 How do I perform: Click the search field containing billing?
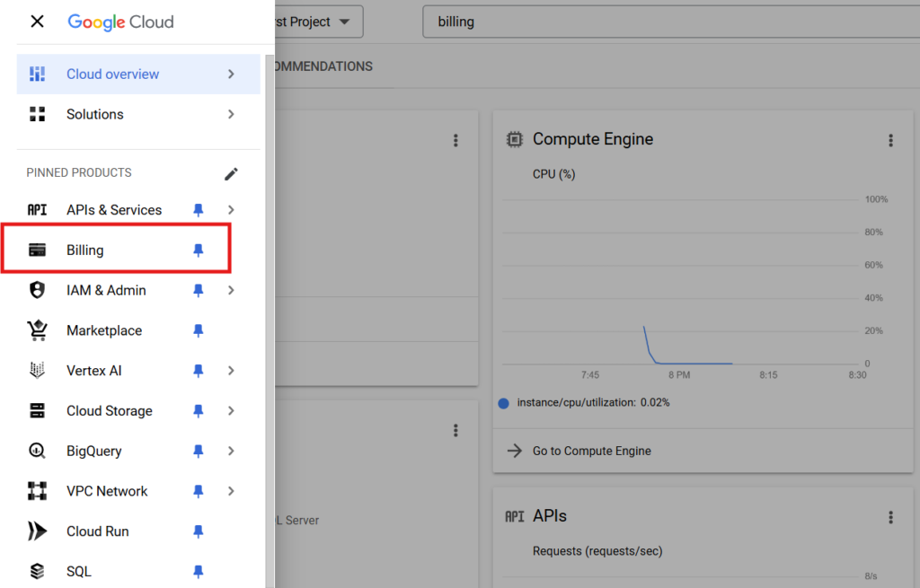click(665, 22)
